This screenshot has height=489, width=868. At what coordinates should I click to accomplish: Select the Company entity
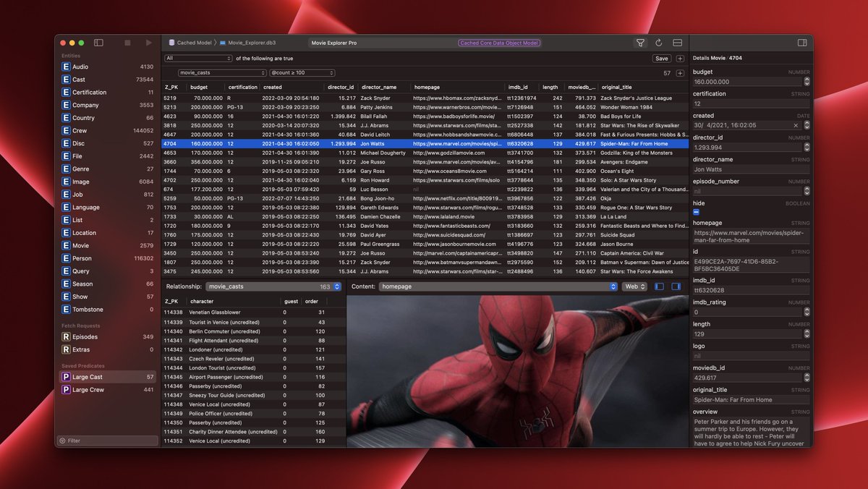click(x=108, y=105)
